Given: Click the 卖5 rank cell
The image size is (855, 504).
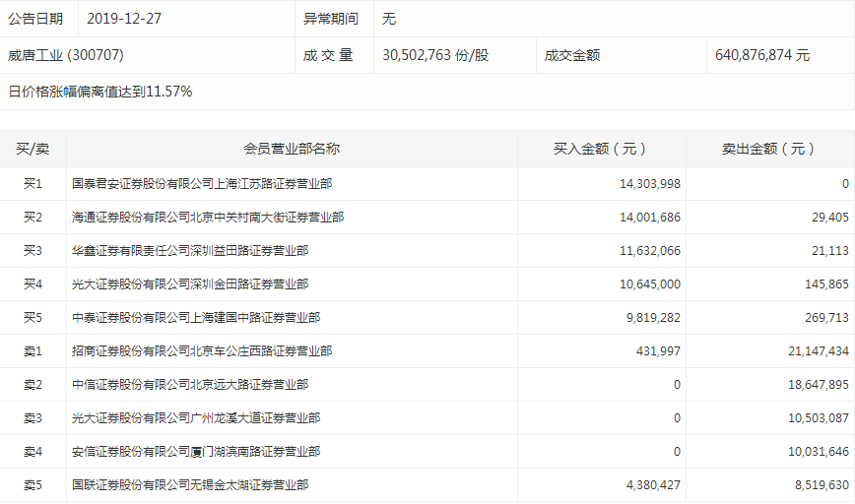Looking at the screenshot, I should pos(33,485).
